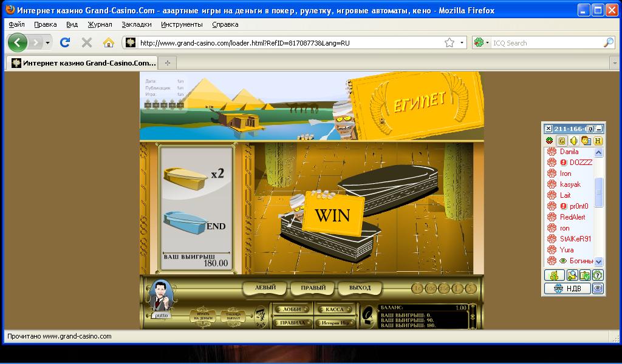Select the 25 cent coin chip
Viewport: 622px width, 364px height.
point(444,289)
